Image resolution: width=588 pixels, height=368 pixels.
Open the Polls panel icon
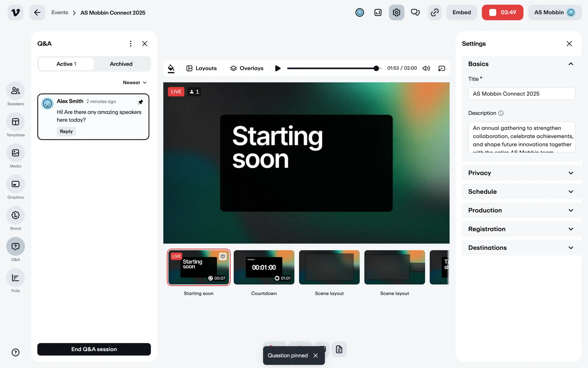click(x=15, y=278)
